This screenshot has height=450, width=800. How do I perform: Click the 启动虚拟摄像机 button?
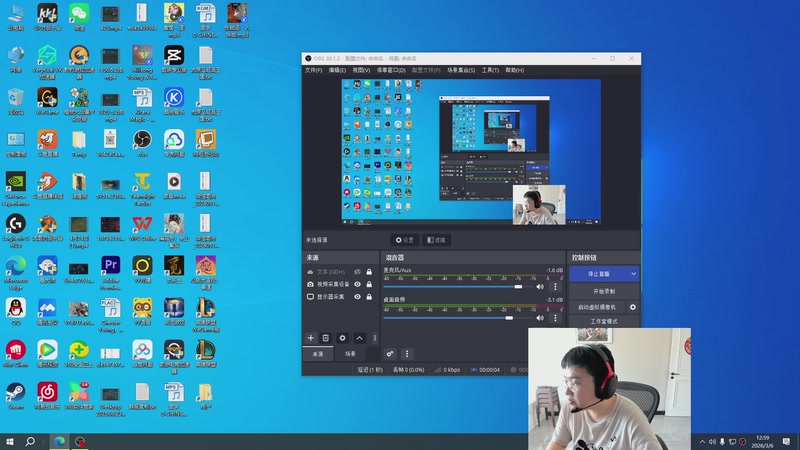point(597,307)
